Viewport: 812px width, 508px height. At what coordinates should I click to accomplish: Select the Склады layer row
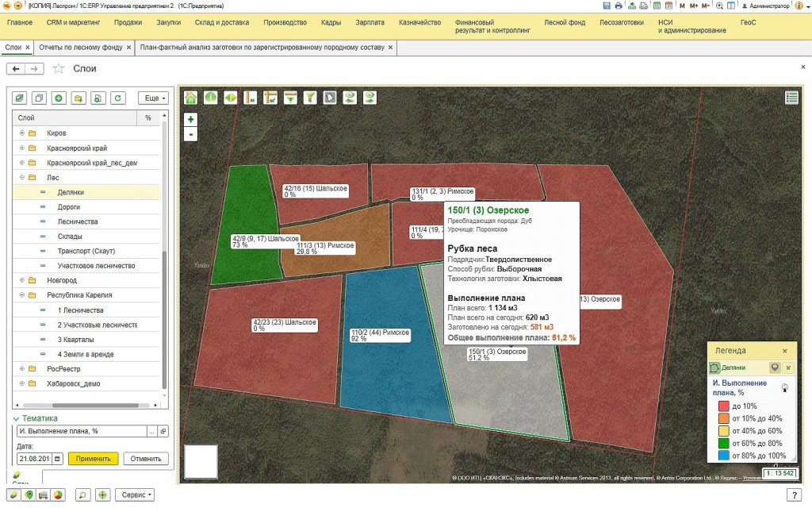(x=86, y=237)
